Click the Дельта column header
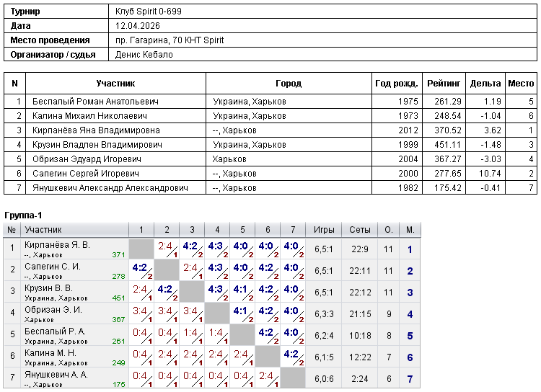541x392 pixels. [x=485, y=83]
